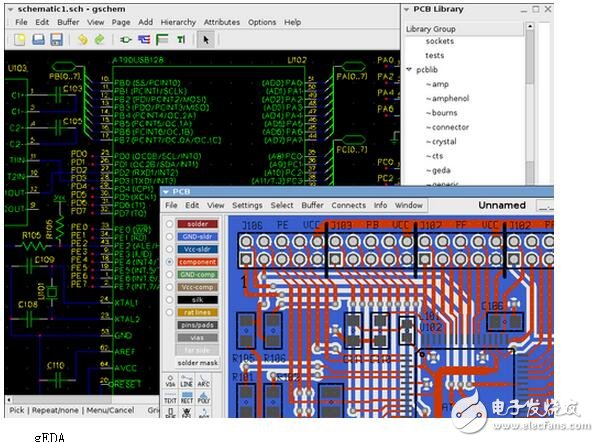Select the VIA tool in PCB
This screenshot has width=599, height=442.
pos(170,382)
